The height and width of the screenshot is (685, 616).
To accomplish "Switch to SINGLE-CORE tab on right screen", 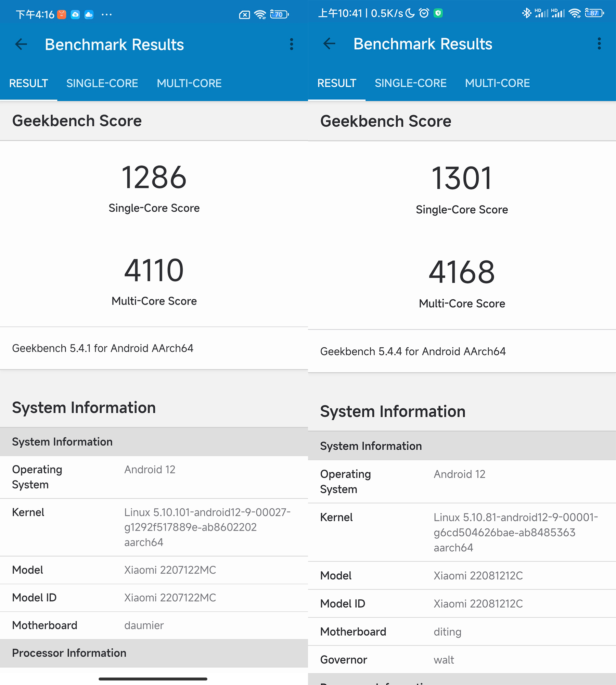I will tap(410, 83).
